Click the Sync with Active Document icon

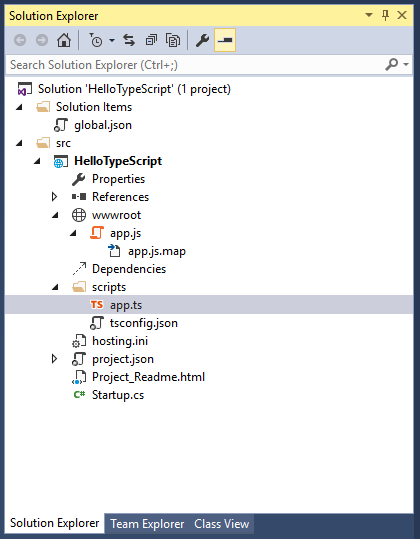point(129,40)
